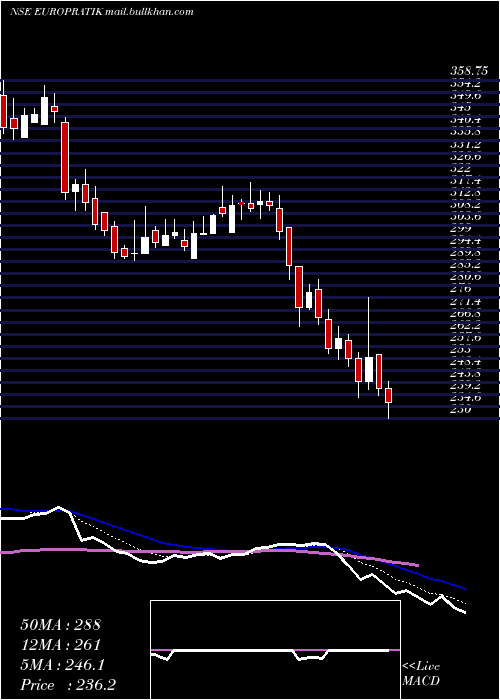Select the 358.75 top price label

click(x=468, y=71)
